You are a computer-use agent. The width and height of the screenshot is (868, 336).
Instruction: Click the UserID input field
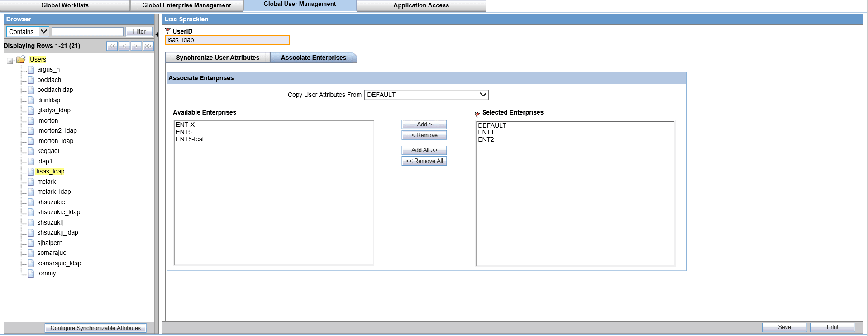227,40
